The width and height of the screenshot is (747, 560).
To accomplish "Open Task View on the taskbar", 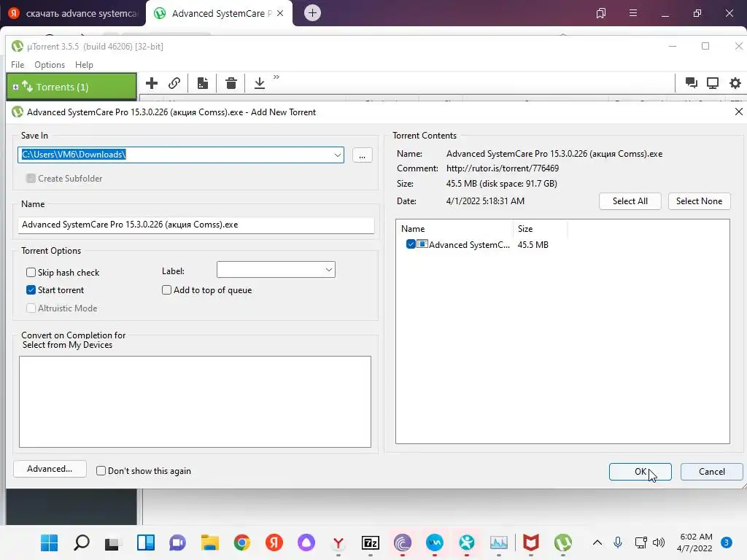I will 112,542.
